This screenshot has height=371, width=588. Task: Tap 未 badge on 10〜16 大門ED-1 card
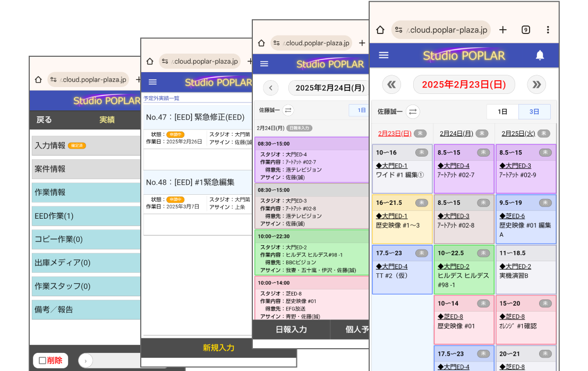tap(422, 152)
